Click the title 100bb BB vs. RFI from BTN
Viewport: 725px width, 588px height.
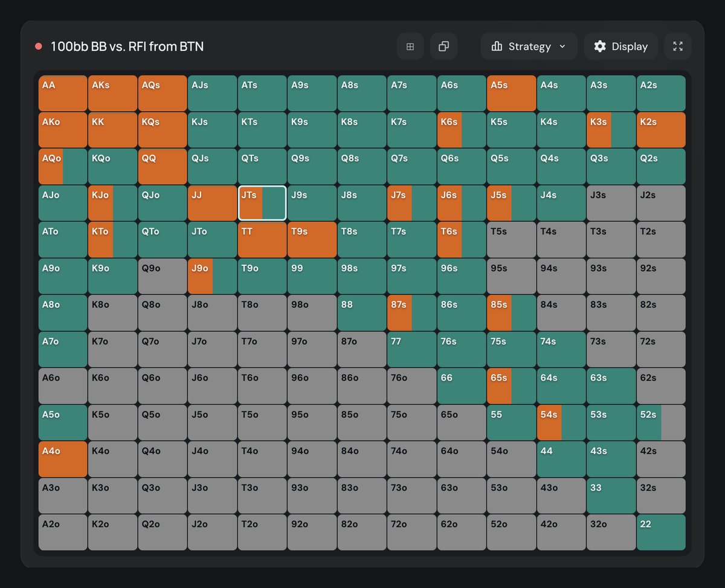127,47
